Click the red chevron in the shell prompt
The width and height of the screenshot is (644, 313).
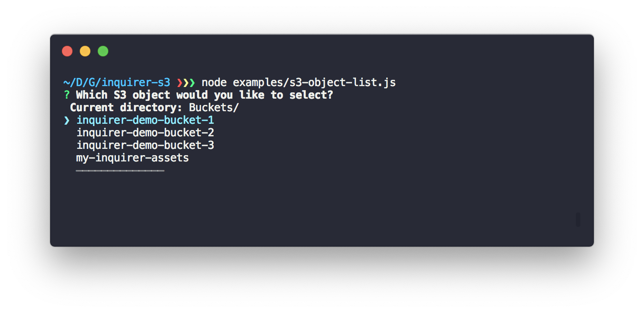coord(180,83)
